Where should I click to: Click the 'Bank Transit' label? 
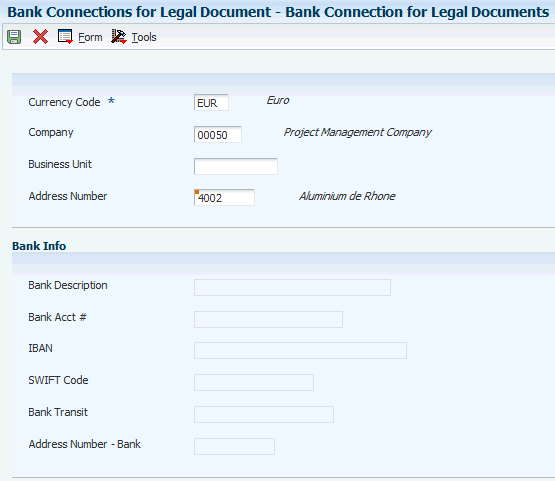[58, 412]
